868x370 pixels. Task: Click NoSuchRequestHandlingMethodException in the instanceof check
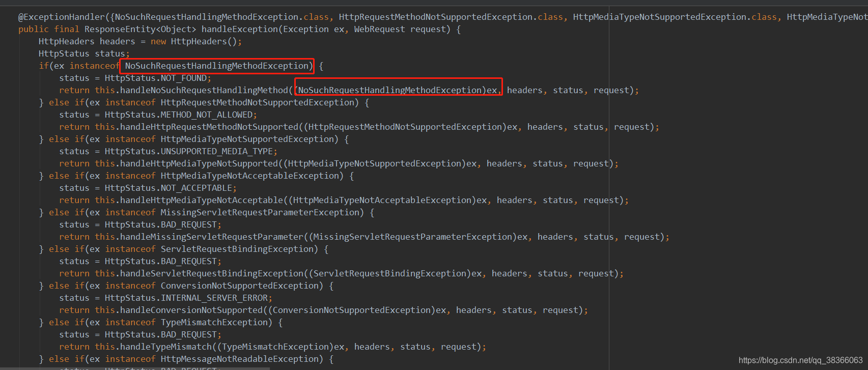click(217, 66)
